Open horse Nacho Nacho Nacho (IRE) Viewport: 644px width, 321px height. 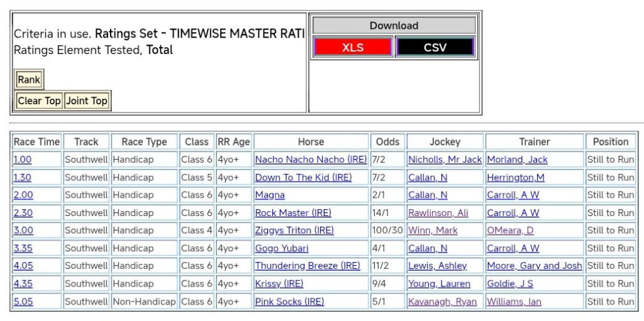click(310, 160)
